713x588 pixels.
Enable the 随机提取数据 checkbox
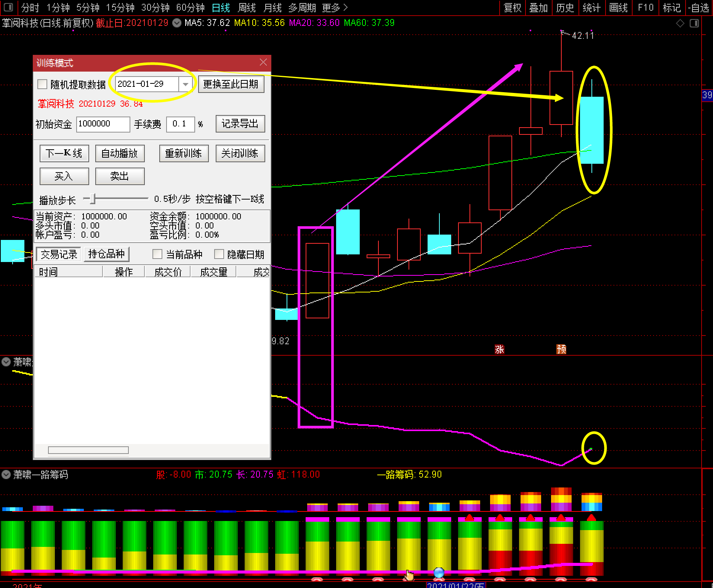tap(42, 84)
